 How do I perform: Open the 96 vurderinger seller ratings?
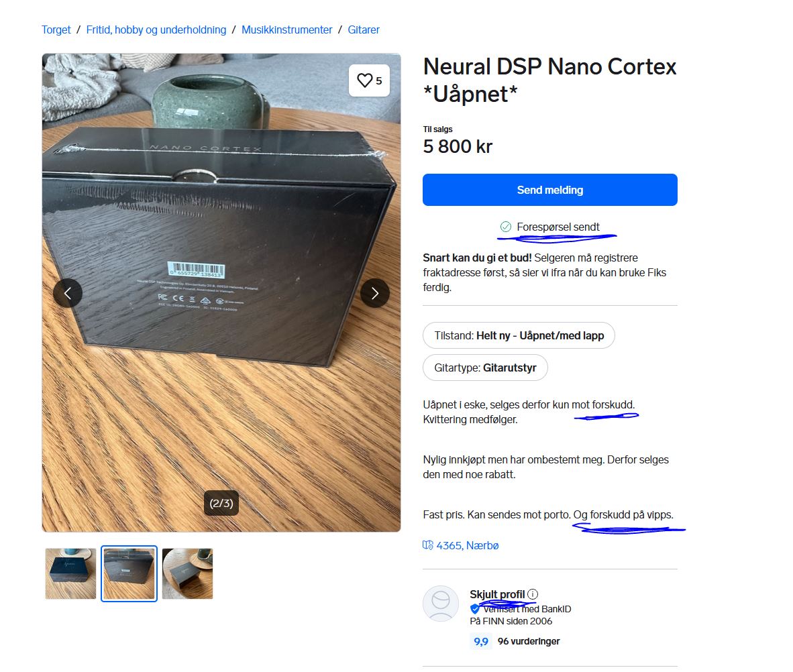[x=529, y=641]
